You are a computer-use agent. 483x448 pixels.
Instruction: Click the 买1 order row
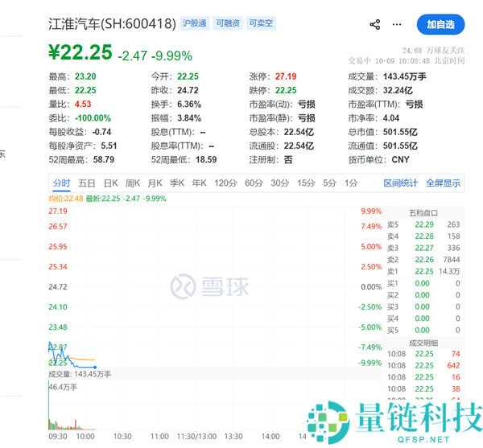pos(423,283)
